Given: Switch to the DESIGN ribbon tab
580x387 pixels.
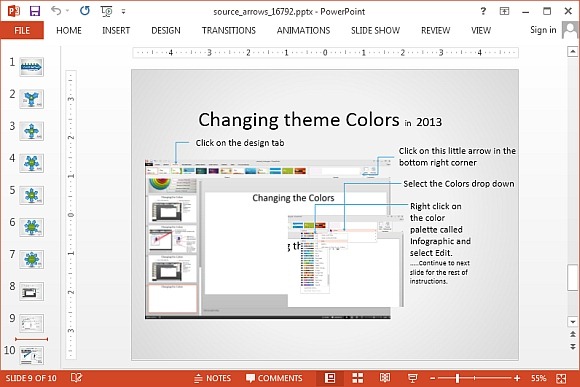Looking at the screenshot, I should coord(166,30).
